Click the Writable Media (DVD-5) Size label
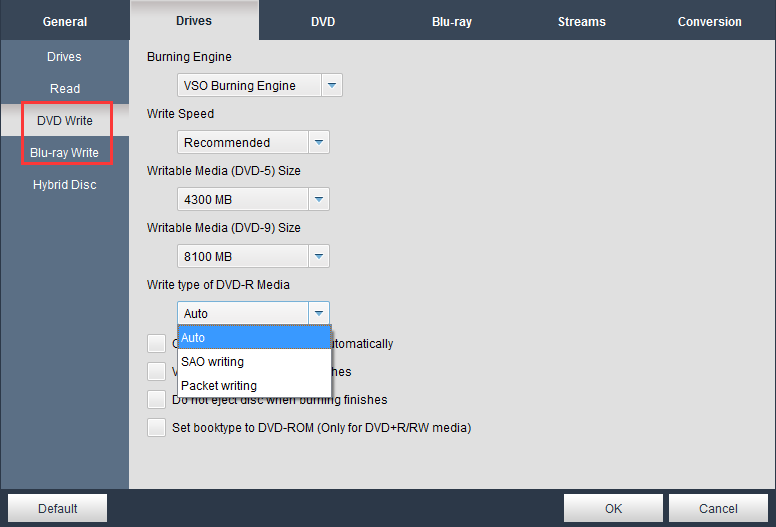776x527 pixels. [x=224, y=171]
